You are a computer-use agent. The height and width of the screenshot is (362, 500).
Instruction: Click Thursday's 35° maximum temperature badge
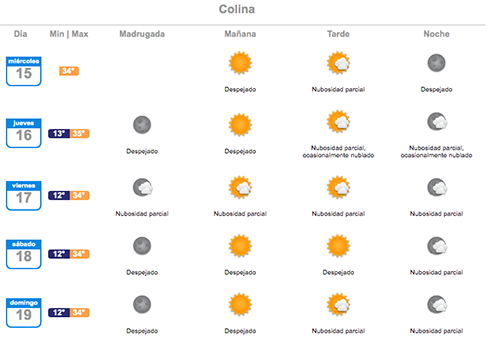point(79,133)
